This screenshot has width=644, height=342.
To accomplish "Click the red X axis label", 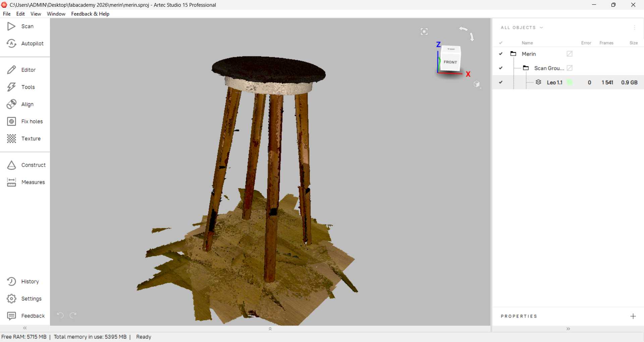I will 468,74.
